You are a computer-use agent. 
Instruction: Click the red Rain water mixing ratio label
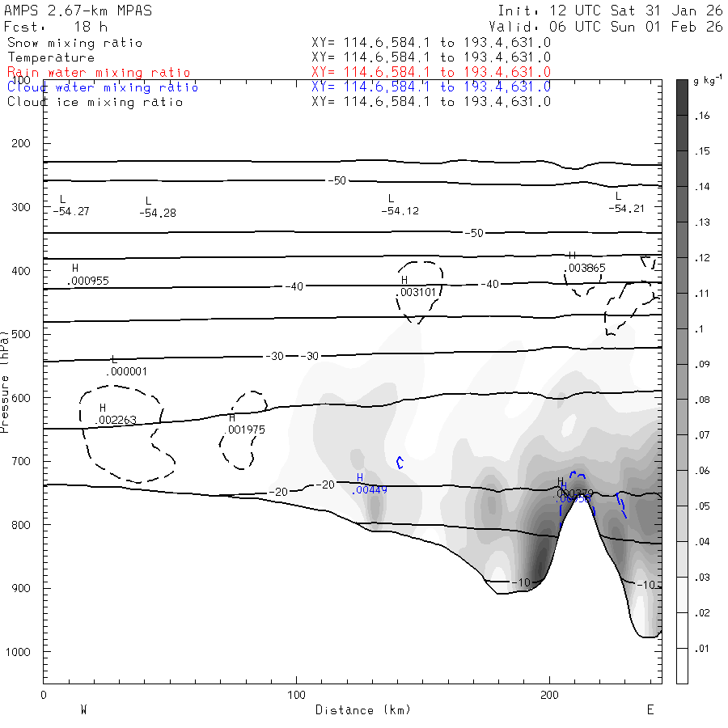tap(99, 72)
